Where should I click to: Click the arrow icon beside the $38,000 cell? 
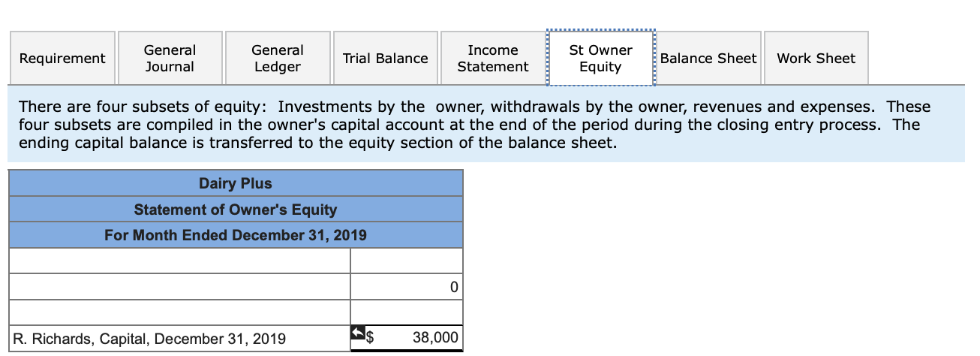[356, 332]
